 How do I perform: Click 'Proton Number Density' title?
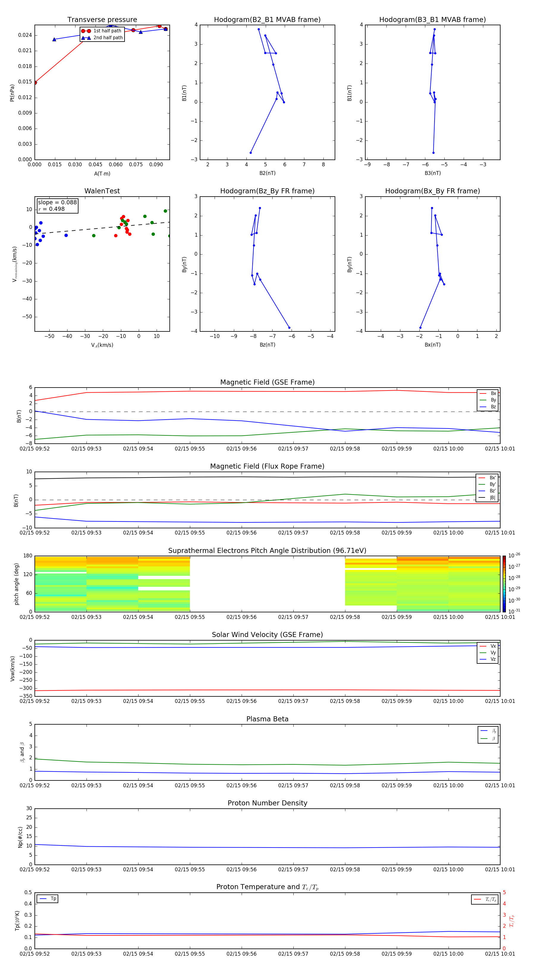tap(267, 803)
